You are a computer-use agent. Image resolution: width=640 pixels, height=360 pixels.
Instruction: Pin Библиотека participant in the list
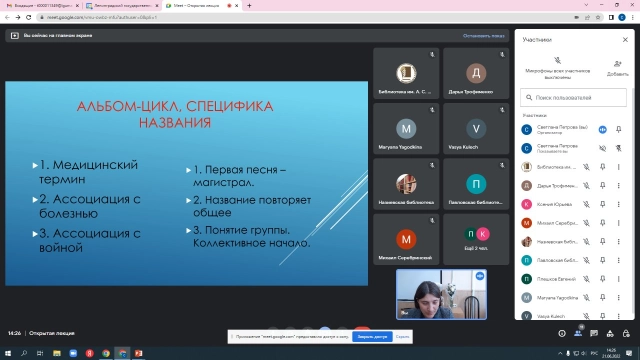602,167
